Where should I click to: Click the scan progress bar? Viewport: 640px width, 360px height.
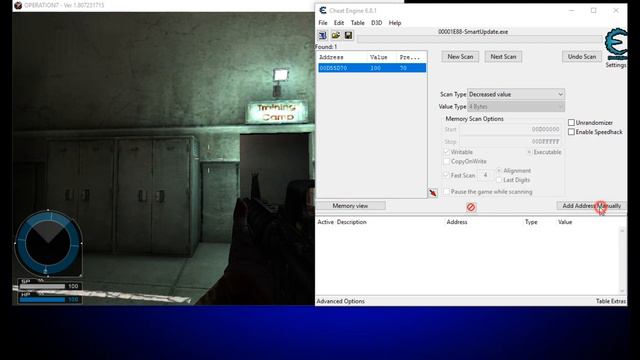click(x=480, y=39)
